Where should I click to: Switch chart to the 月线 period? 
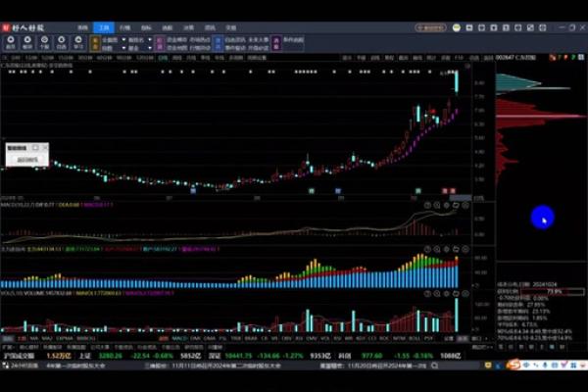click(191, 58)
